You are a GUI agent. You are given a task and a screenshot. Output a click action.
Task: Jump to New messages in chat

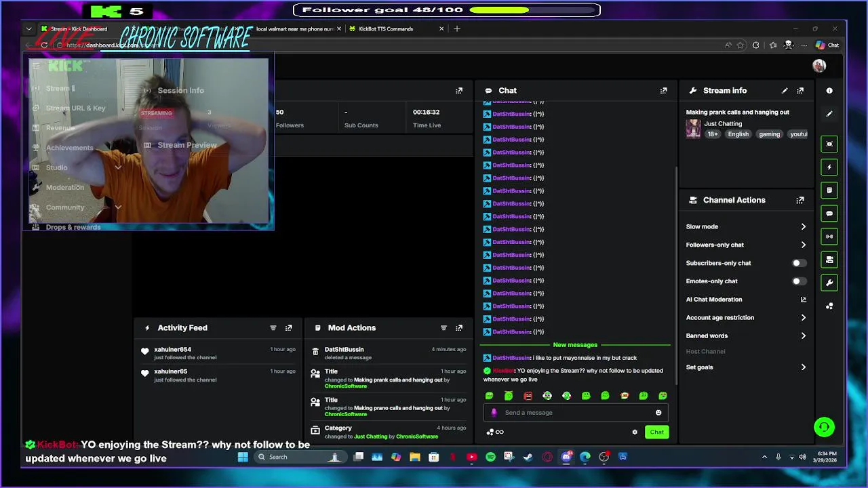(x=575, y=346)
